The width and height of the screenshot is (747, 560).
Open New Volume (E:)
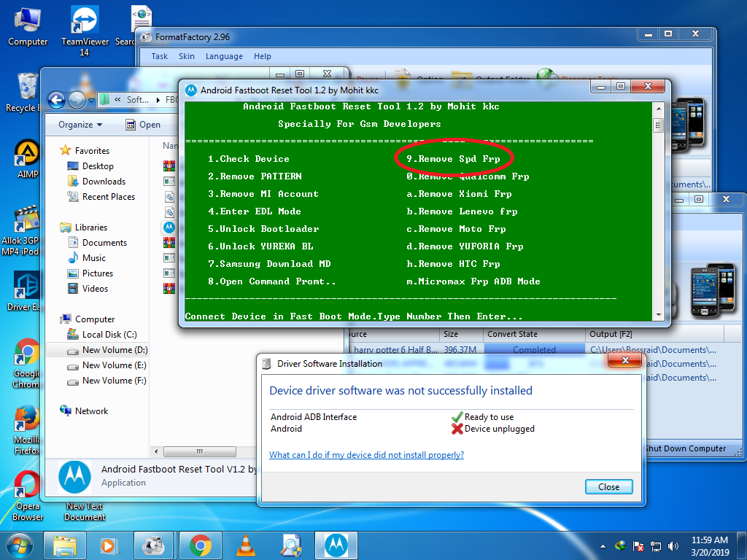107,365
